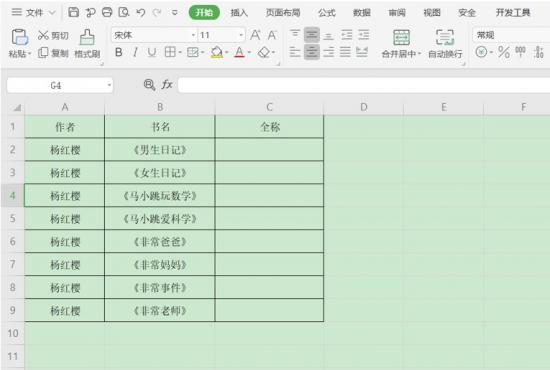The height and width of the screenshot is (370, 550).
Task: Open the Name Box dropdown arrow
Action: pyautogui.click(x=109, y=85)
